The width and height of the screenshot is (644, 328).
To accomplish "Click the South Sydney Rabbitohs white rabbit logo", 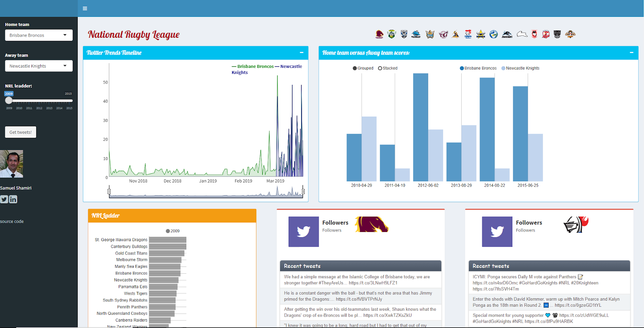I will click(x=522, y=34).
